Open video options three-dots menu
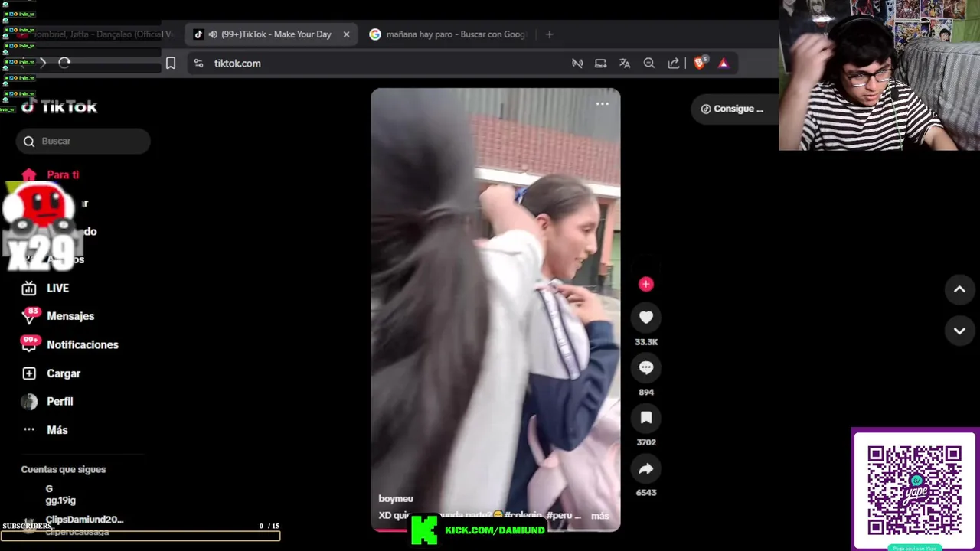 point(603,103)
